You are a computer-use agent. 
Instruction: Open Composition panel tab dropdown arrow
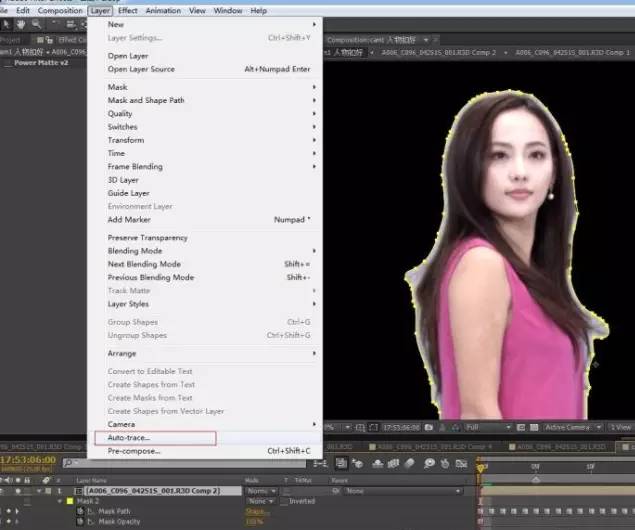point(426,40)
